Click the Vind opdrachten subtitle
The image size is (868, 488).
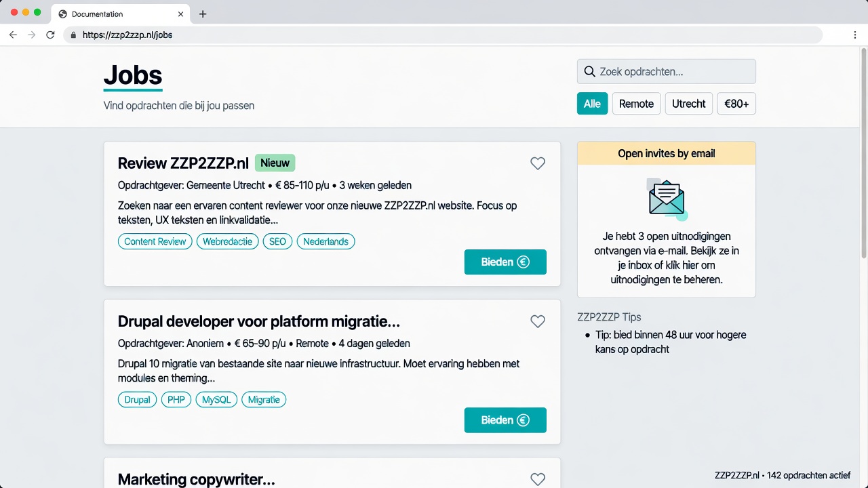179,106
